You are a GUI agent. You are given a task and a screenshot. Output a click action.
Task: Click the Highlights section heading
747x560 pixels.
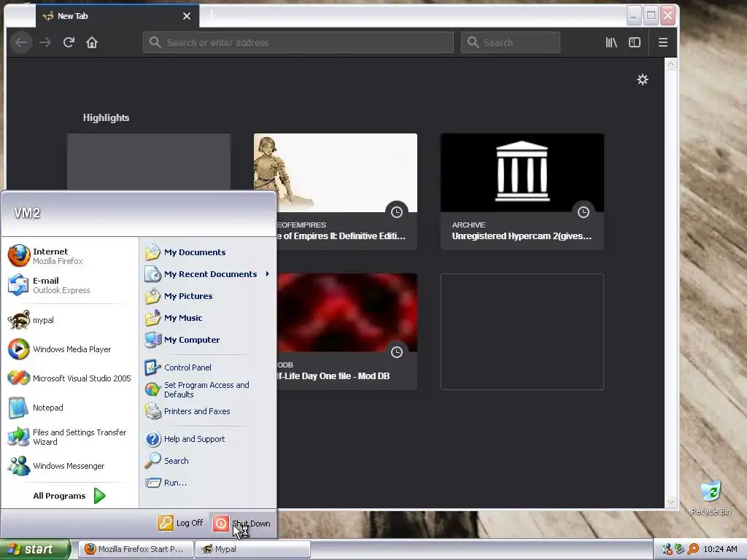107,117
